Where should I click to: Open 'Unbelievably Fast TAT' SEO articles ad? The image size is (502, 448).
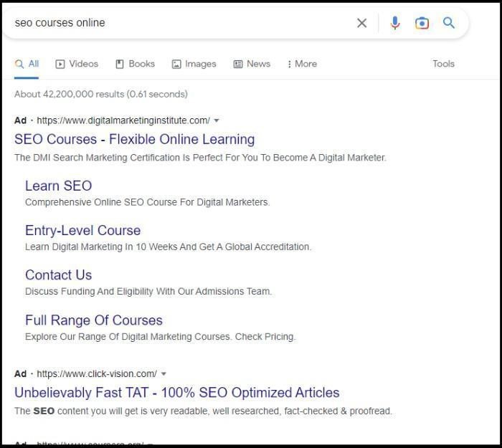coord(176,393)
